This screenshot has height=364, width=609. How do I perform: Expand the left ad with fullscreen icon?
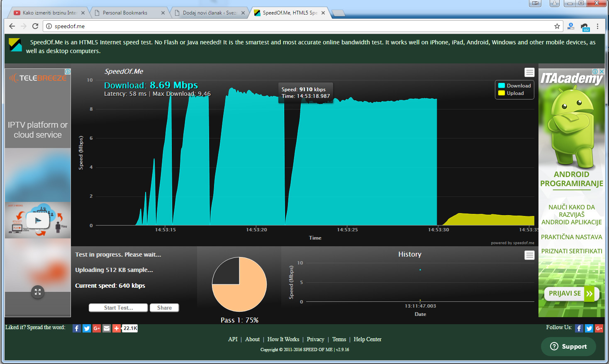pos(38,292)
